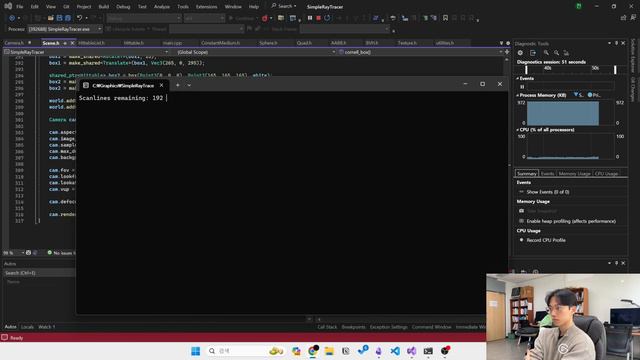Open the terminal new-tab dropdown chevron
The height and width of the screenshot is (360, 640).
189,85
